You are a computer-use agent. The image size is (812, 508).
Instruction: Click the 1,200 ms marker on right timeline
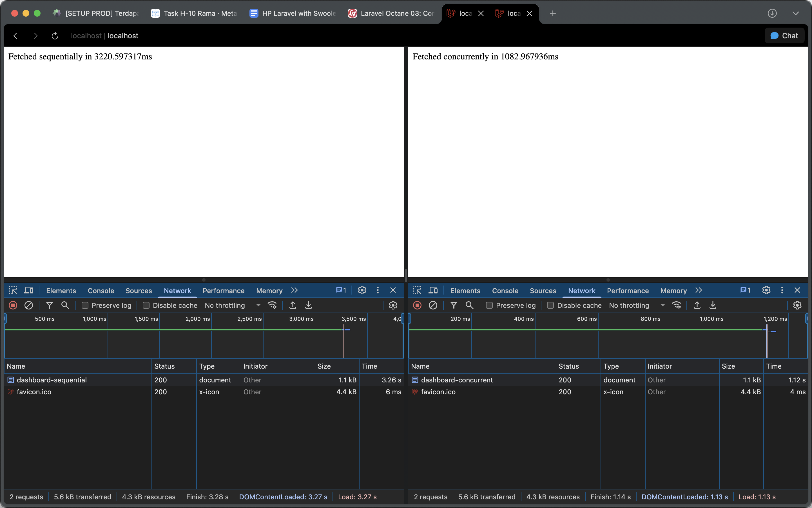[x=775, y=319]
